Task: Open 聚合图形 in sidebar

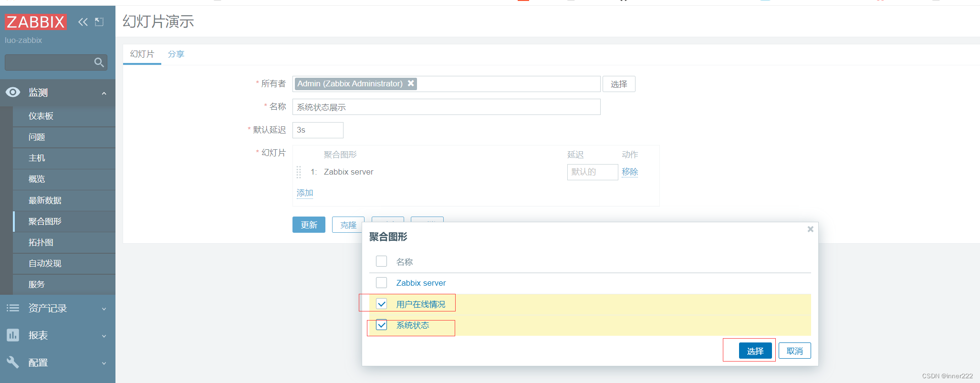Action: (64, 221)
